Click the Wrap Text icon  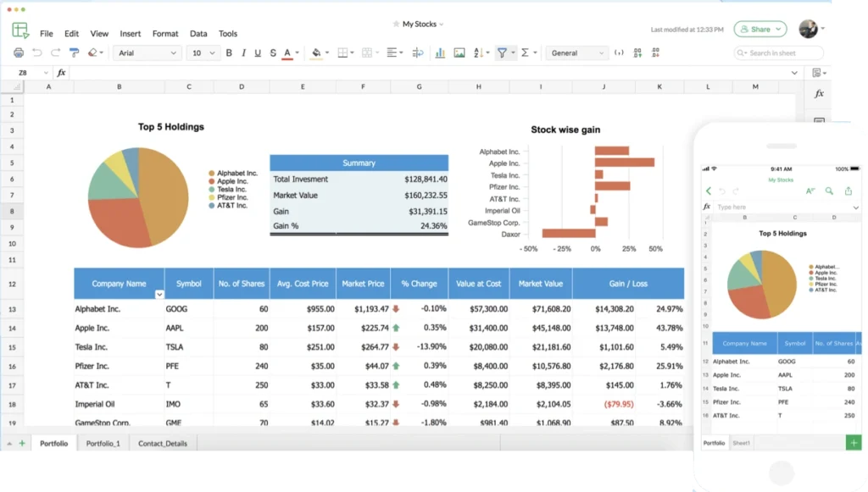pos(418,53)
